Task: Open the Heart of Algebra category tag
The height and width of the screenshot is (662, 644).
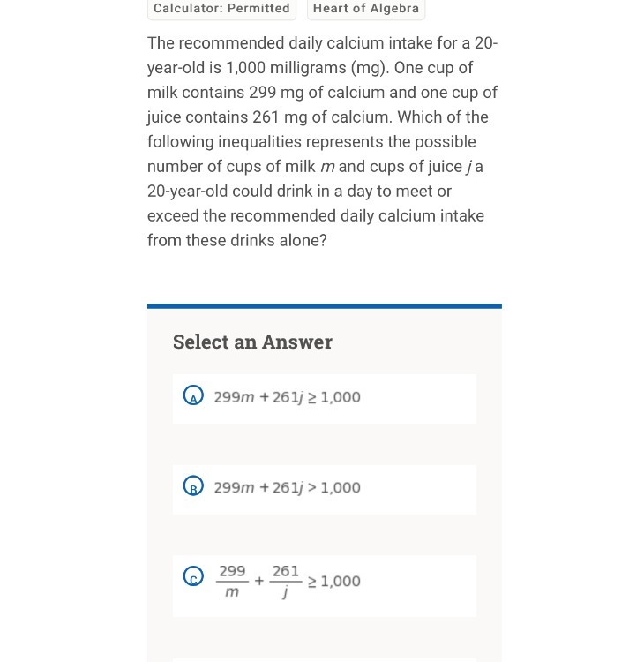Action: click(x=366, y=8)
